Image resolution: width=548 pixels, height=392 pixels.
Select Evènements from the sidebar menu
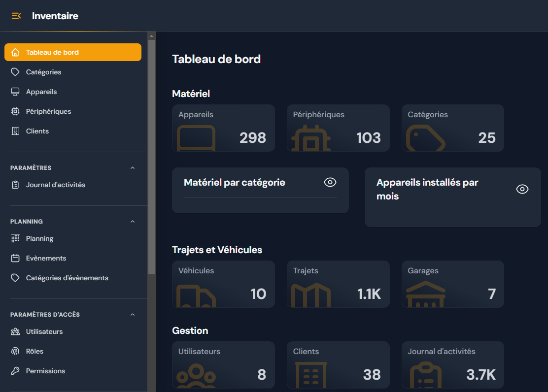point(46,258)
